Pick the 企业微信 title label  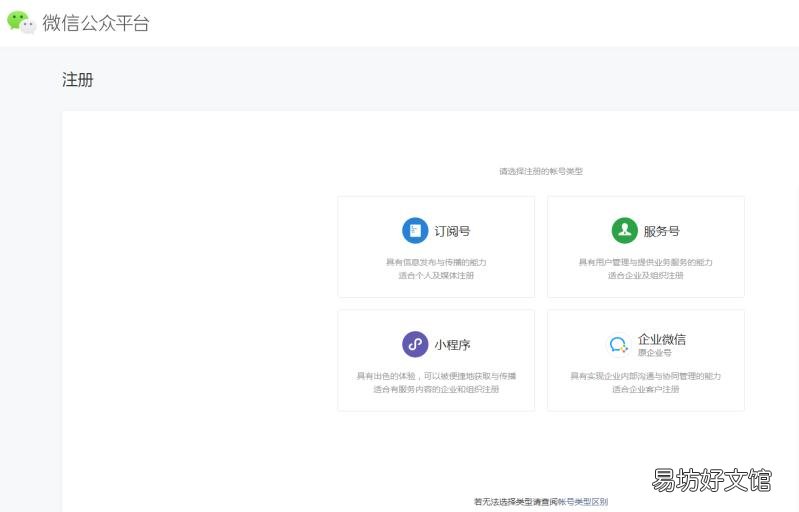coord(662,339)
